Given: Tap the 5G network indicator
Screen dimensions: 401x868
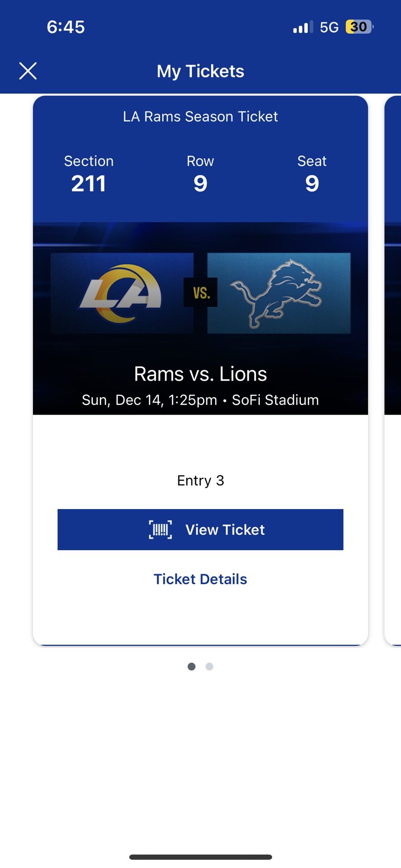Looking at the screenshot, I should (329, 27).
